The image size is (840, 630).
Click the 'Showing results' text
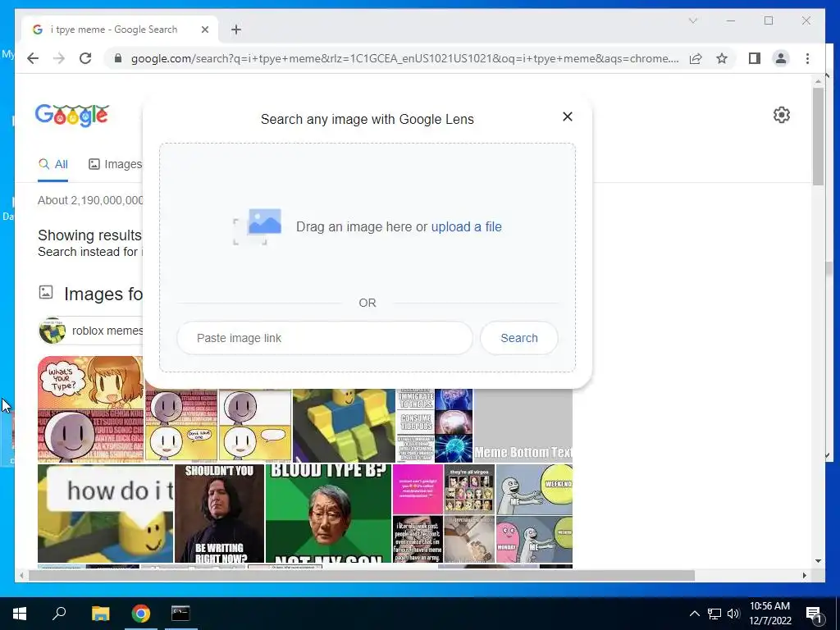89,235
